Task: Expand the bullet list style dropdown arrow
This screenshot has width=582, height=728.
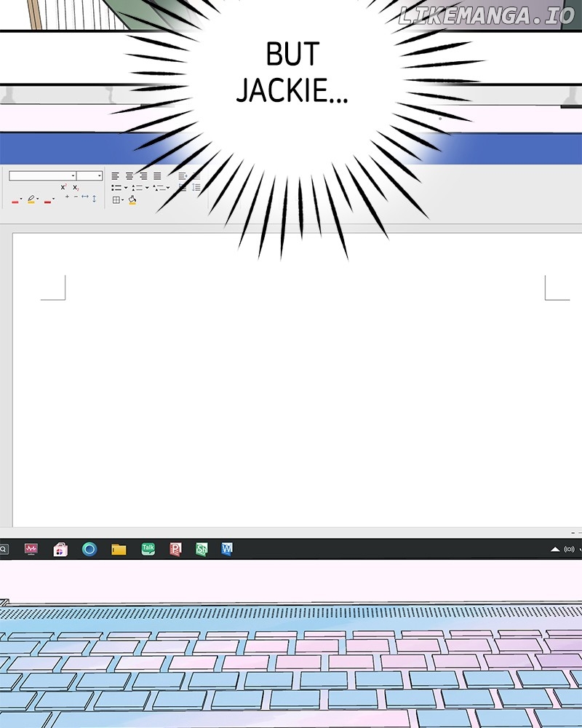Action: point(126,188)
